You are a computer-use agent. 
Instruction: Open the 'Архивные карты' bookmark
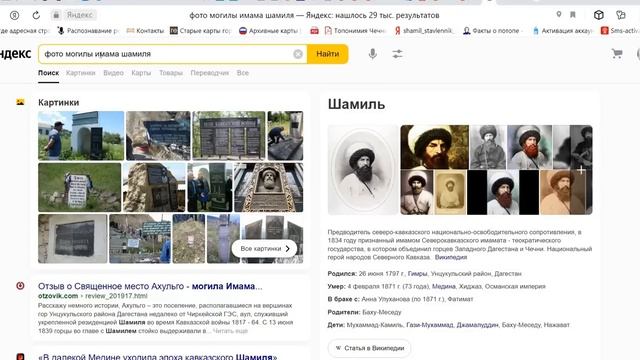tap(270, 31)
